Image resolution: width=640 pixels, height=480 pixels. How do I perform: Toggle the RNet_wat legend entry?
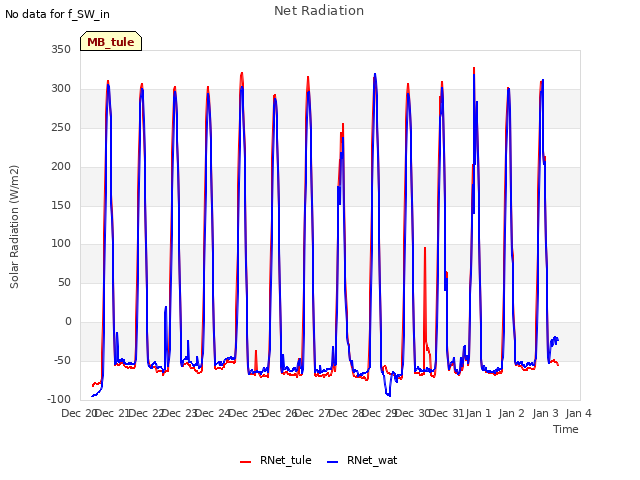click(x=362, y=460)
